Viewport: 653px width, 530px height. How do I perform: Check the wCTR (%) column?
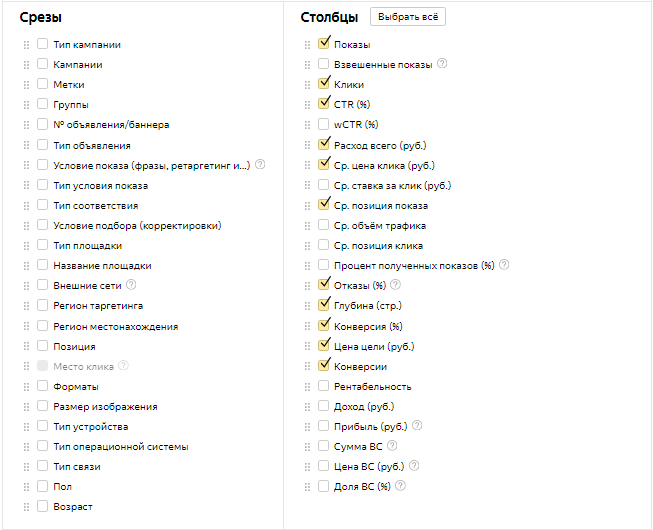pos(324,124)
